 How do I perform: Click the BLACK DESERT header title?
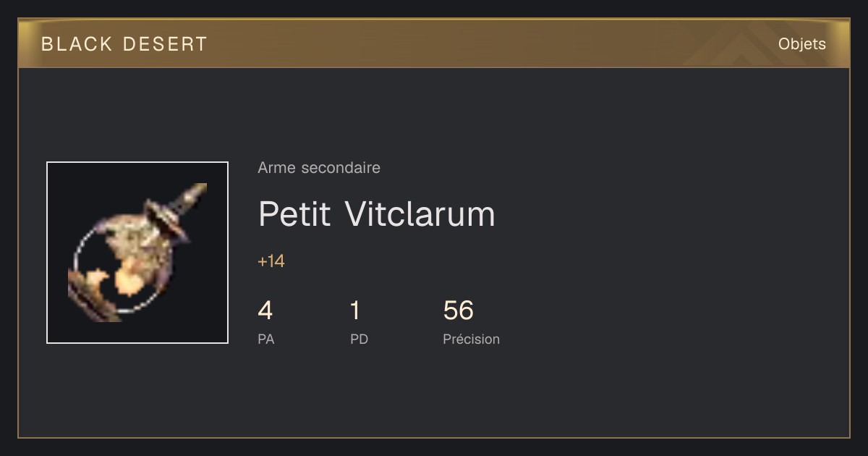[x=124, y=44]
